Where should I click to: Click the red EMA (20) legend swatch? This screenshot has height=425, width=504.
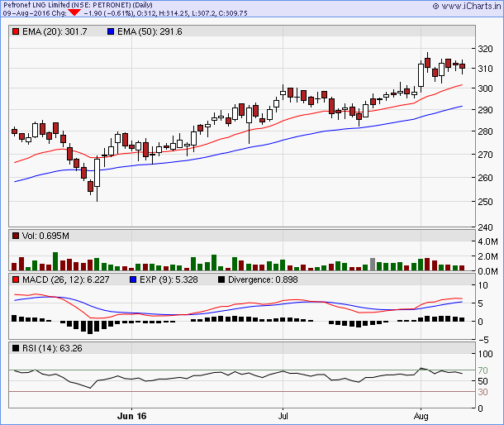point(16,31)
